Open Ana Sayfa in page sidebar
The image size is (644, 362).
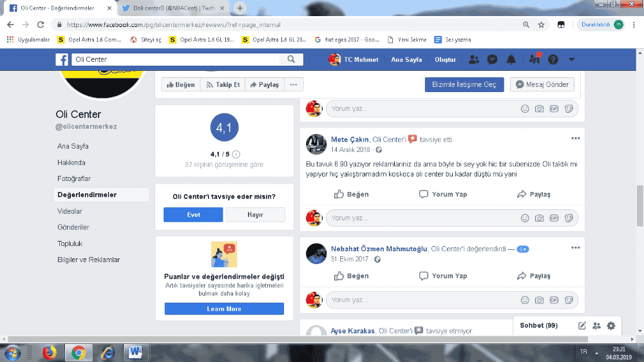tap(73, 146)
